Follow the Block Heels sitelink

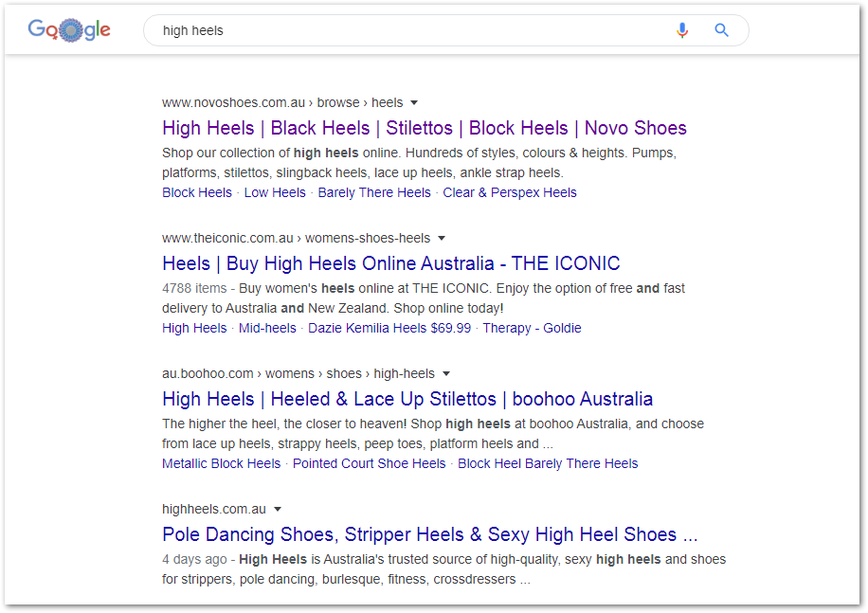(197, 192)
